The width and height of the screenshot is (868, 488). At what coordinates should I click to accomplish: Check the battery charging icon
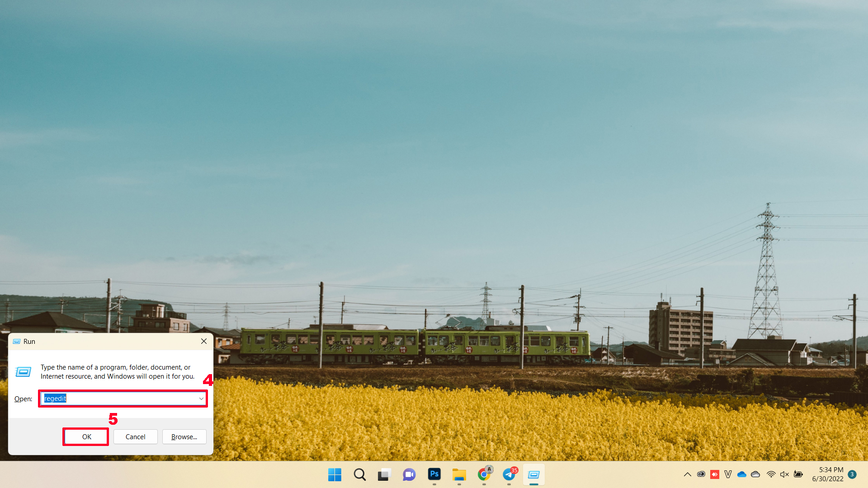798,474
